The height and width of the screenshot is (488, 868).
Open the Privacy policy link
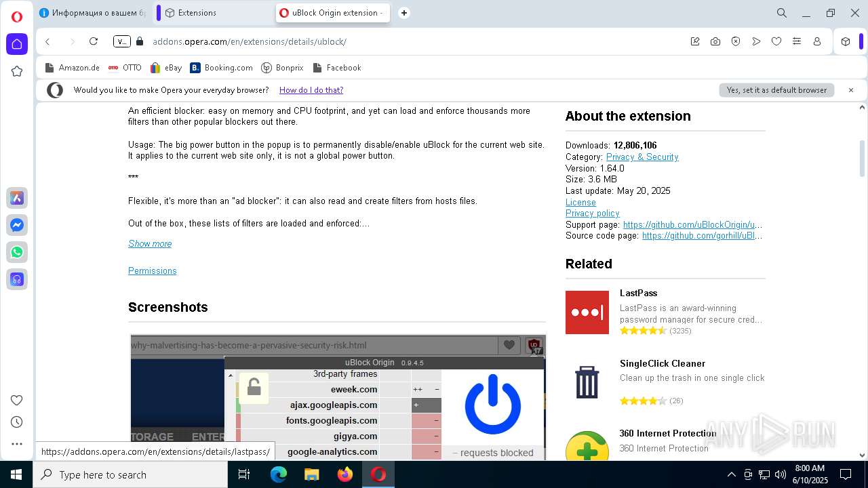[593, 213]
